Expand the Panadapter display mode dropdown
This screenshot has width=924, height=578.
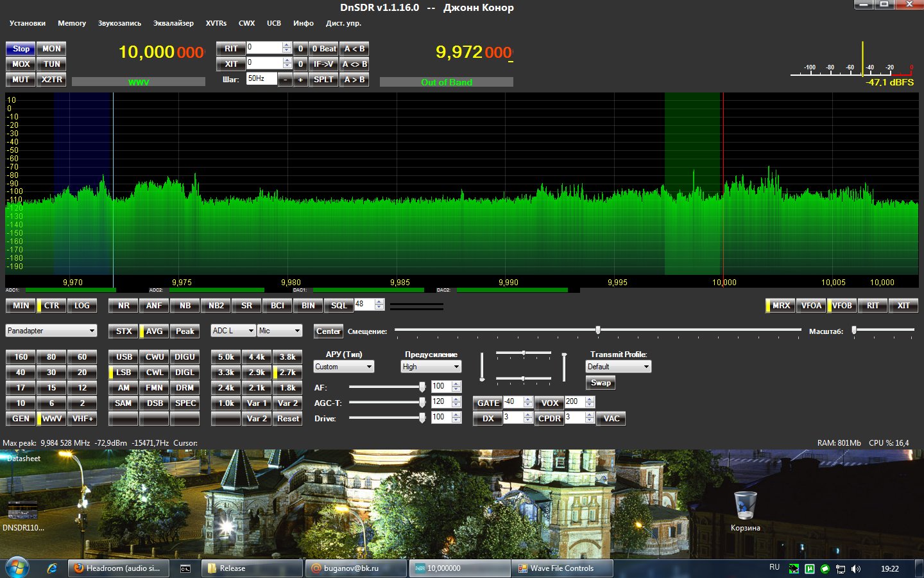pos(51,331)
